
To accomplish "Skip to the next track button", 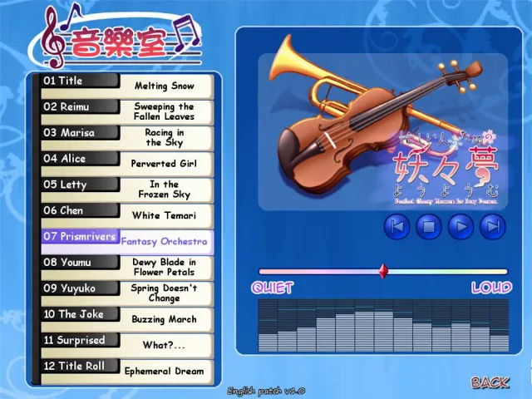I will click(493, 226).
